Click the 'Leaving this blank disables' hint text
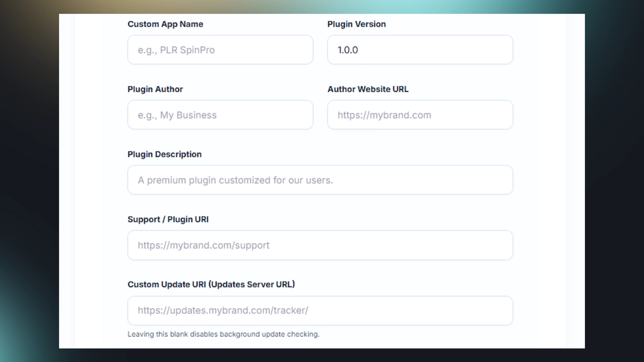Image resolution: width=644 pixels, height=362 pixels. pyautogui.click(x=223, y=334)
